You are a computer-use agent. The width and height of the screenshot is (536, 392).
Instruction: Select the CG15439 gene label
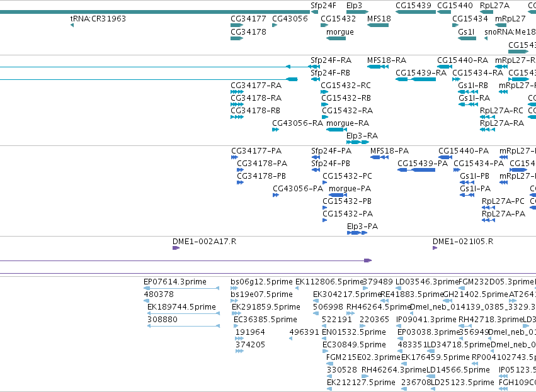pos(413,6)
